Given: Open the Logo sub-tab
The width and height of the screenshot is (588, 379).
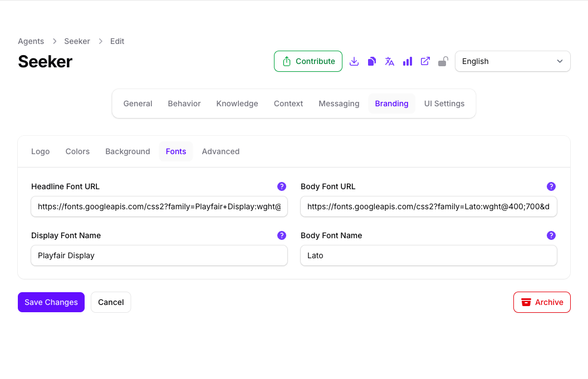Looking at the screenshot, I should click(x=41, y=151).
